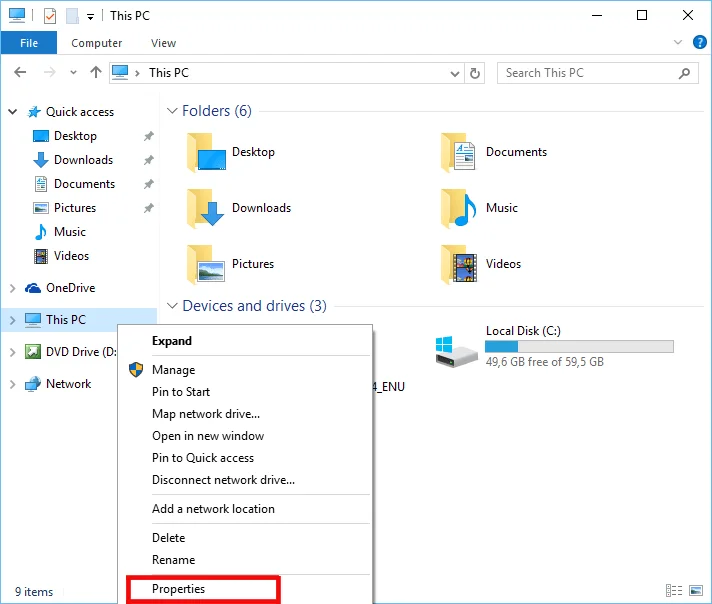Go forward with the Forward arrow

click(49, 72)
